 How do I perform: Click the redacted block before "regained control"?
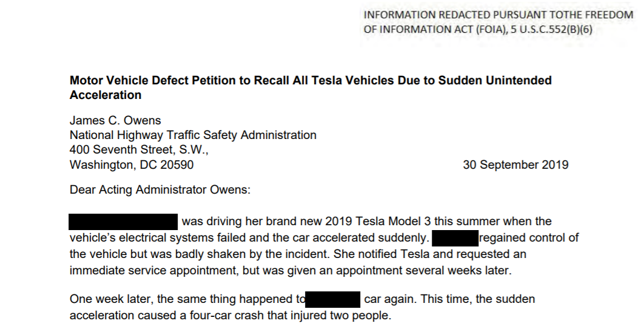point(455,237)
